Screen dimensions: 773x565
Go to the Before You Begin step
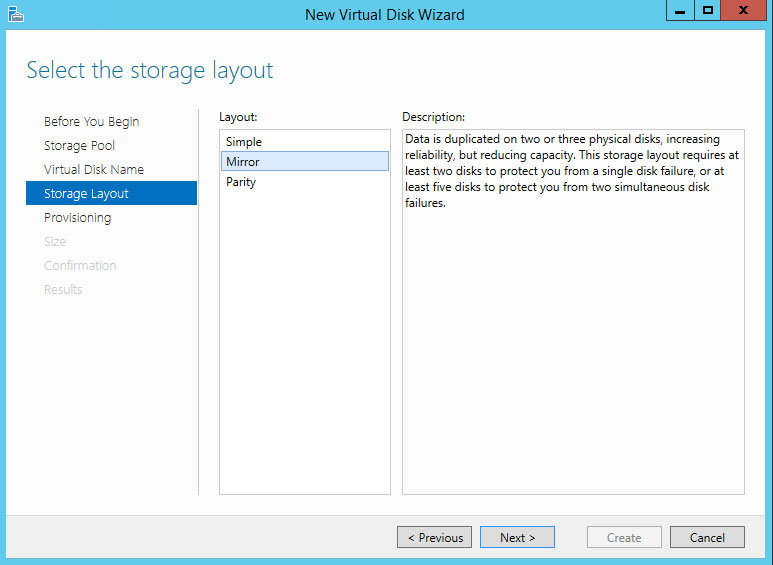[91, 122]
